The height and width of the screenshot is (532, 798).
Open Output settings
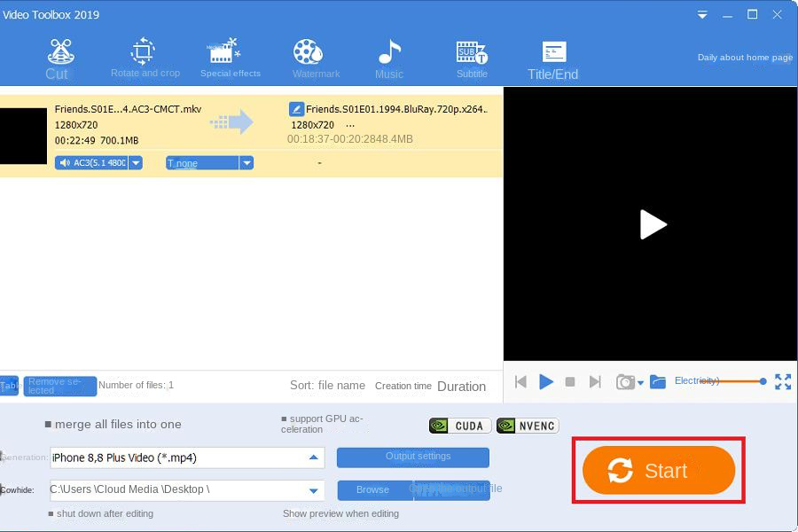click(x=412, y=457)
